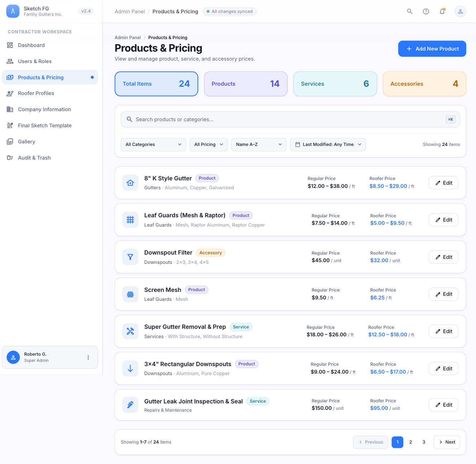Navigate to Company Information

point(50,109)
